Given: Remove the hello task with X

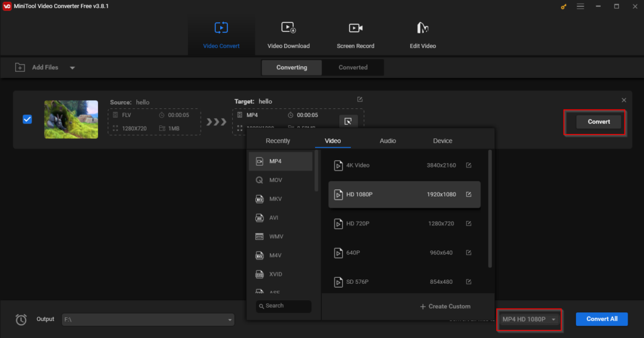Looking at the screenshot, I should (x=624, y=100).
